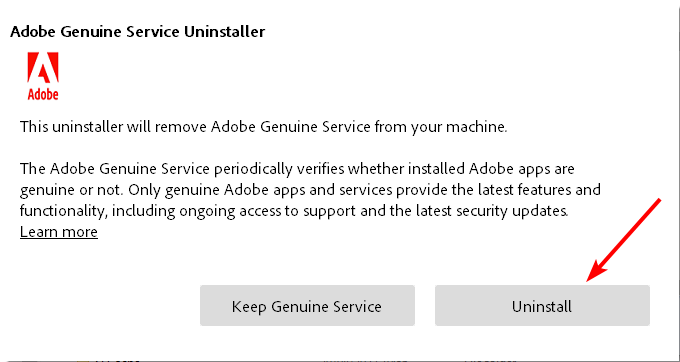
Task: Click "Adobe Genuine Service" in the first sentence
Action: point(291,127)
